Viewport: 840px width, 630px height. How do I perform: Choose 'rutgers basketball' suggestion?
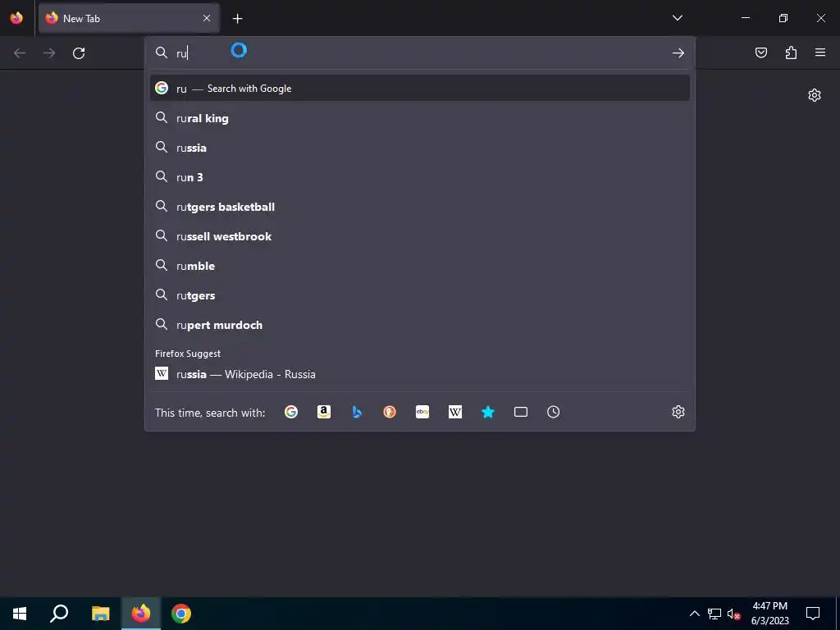click(419, 207)
